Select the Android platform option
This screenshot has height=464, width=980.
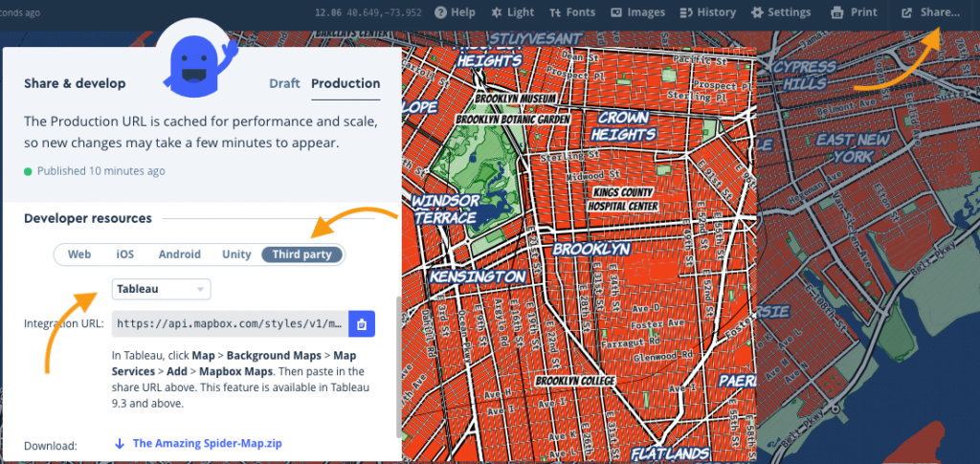tap(179, 254)
